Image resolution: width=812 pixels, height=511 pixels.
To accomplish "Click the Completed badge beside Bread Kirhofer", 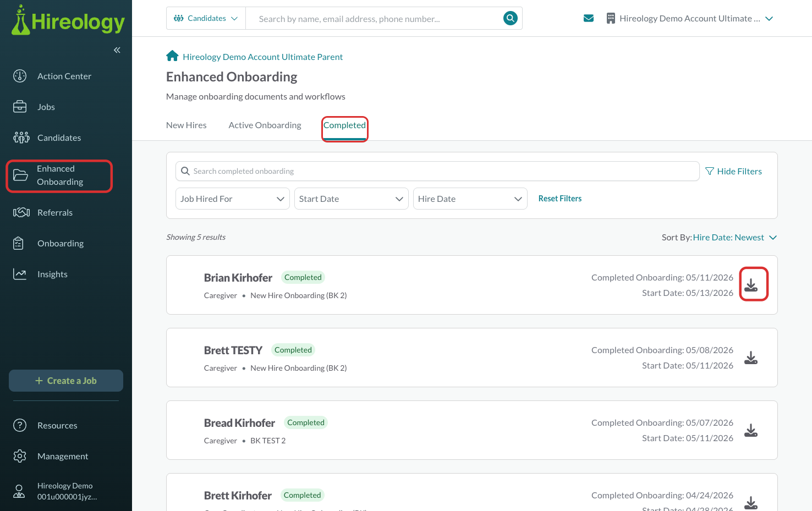I will tap(306, 422).
